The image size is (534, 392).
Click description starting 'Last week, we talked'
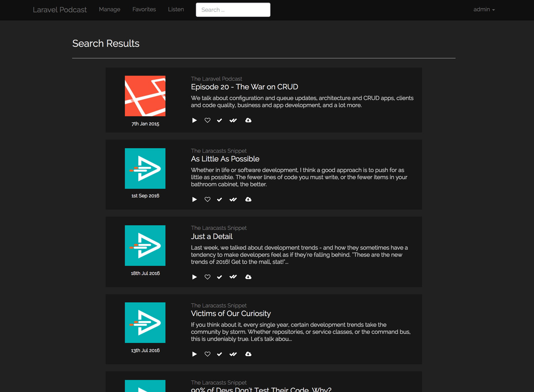299,255
